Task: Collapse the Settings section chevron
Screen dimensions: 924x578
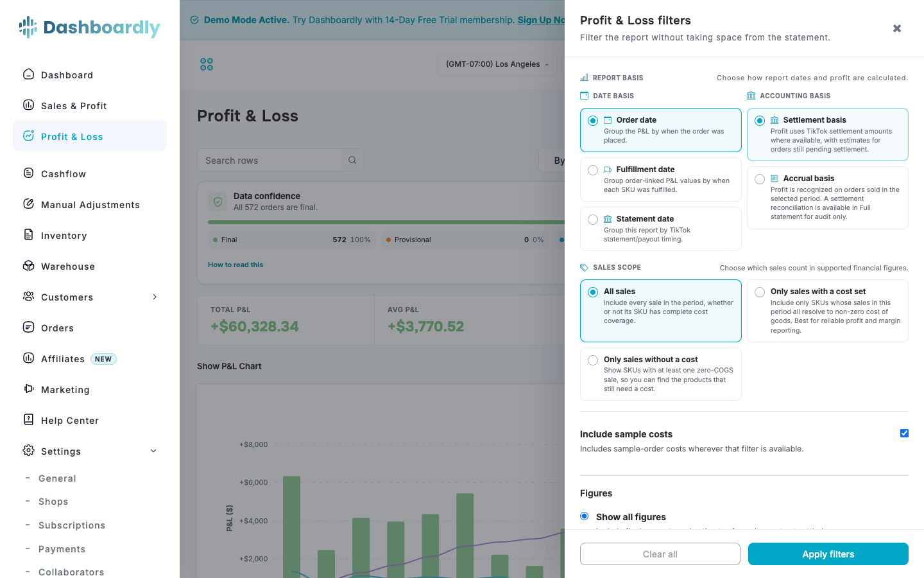Action: tap(153, 451)
